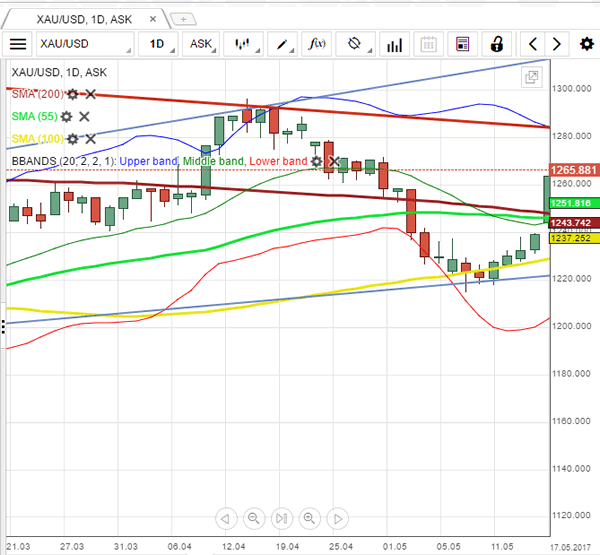Viewport: 600px width, 555px height.
Task: Click the 12.04 date axis label
Action: [x=233, y=547]
